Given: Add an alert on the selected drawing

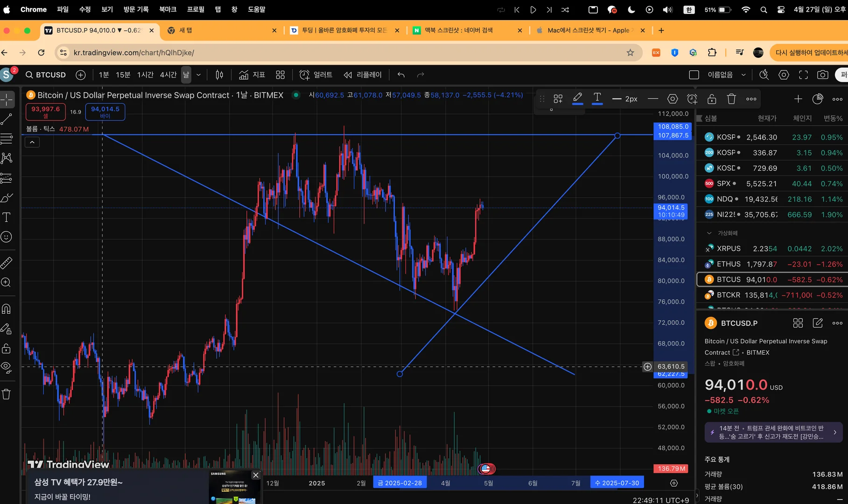Looking at the screenshot, I should pos(692,99).
